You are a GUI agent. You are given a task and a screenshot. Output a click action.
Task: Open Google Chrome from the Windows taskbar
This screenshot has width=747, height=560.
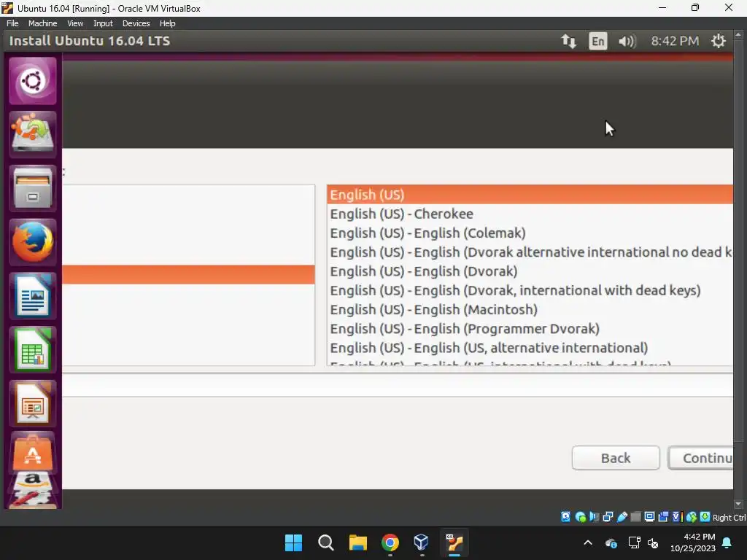[390, 542]
